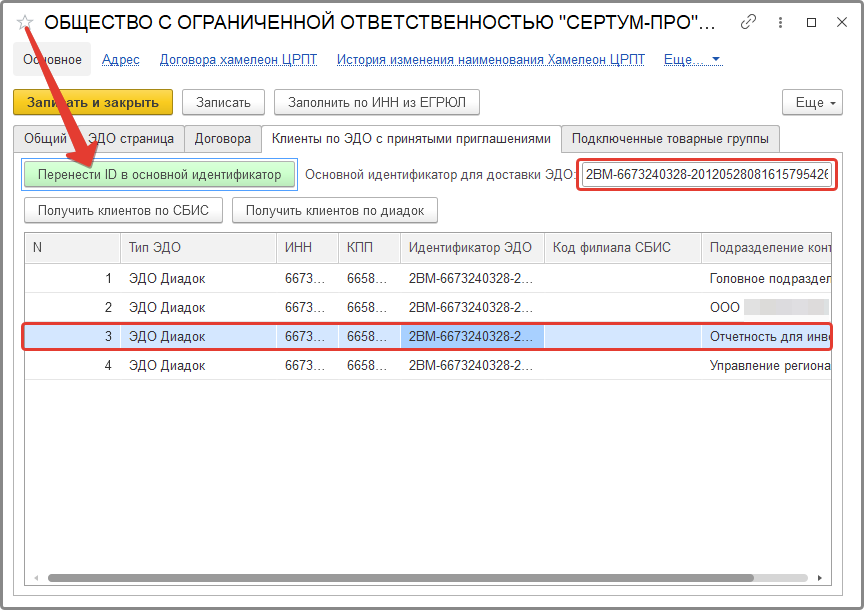Copy link to this object via the chain icon

click(748, 22)
